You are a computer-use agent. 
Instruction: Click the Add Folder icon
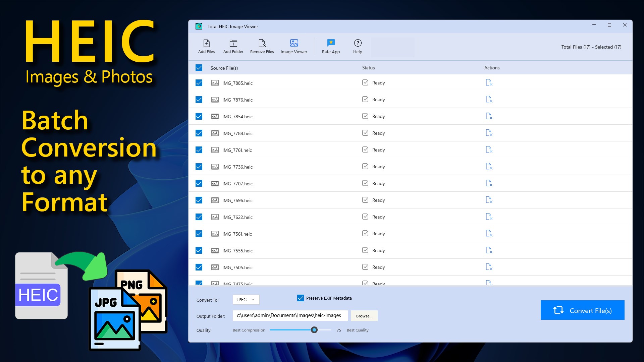click(x=233, y=46)
